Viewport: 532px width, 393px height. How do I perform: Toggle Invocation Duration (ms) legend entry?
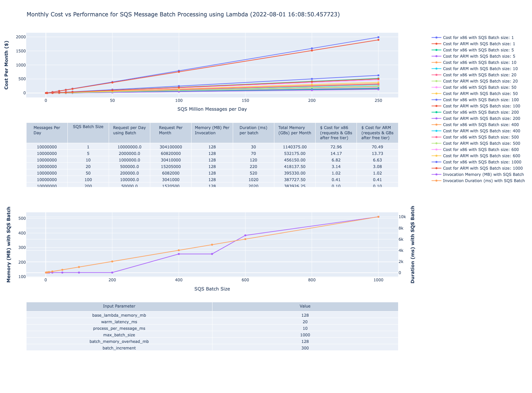478,181
